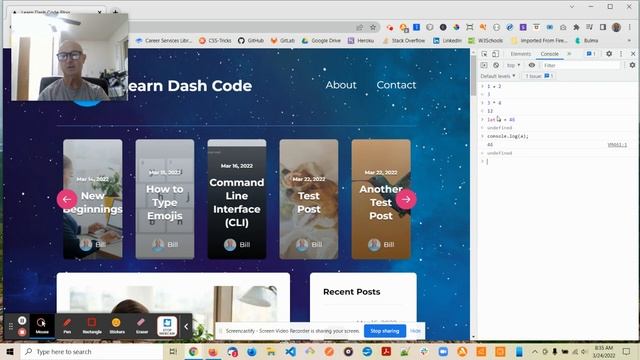Open the Chrome Extensions puzzle icon

click(576, 27)
